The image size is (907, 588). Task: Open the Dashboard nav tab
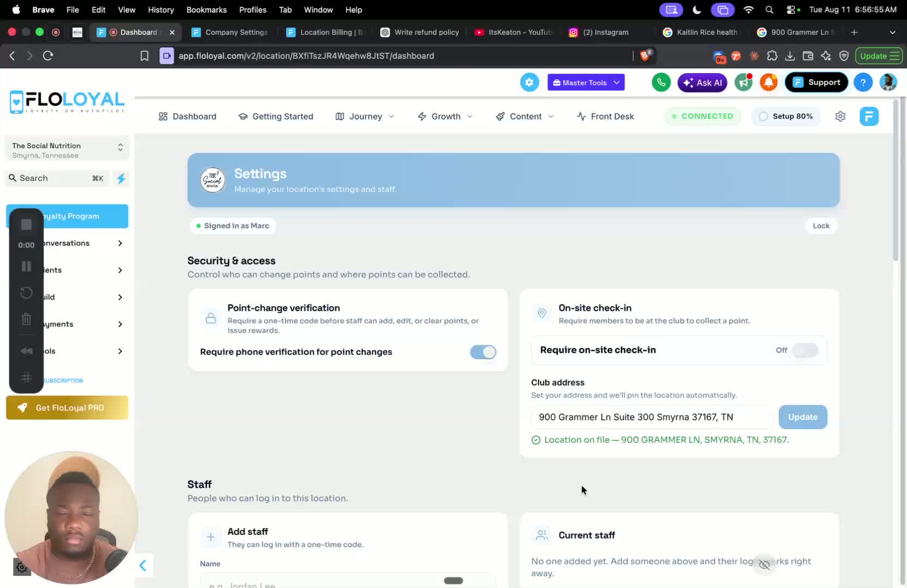point(187,116)
